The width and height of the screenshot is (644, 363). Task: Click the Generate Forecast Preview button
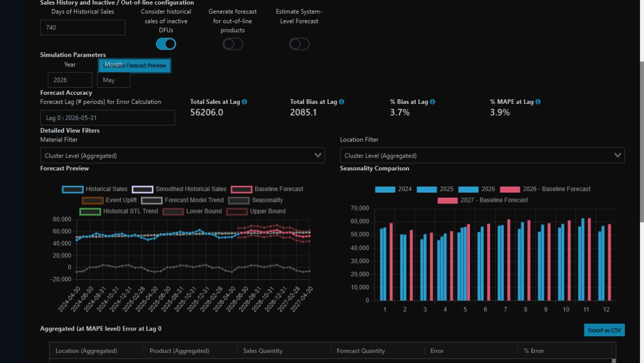[135, 65]
